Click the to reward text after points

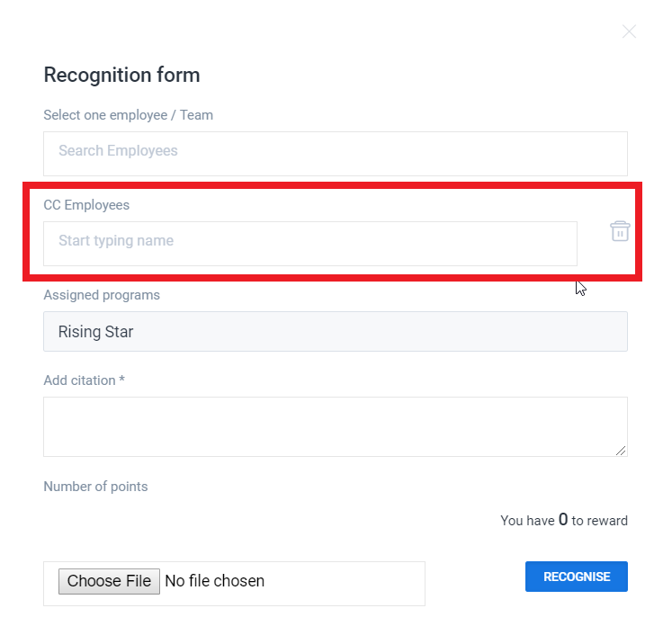pos(600,521)
